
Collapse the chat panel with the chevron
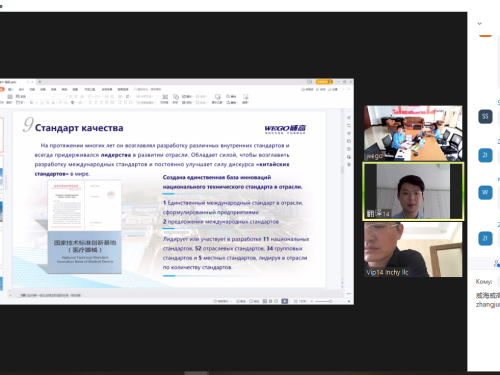tap(479, 24)
